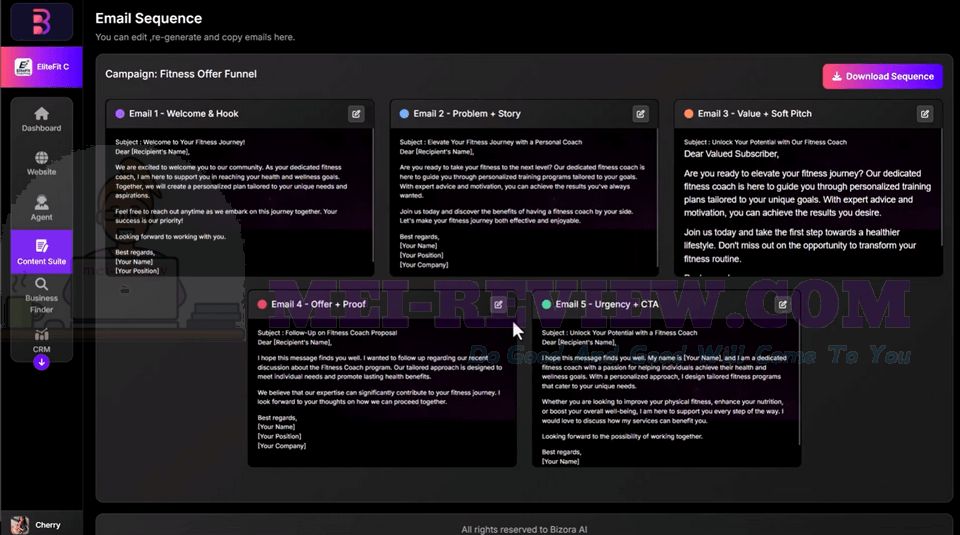
Task: Click the Email 5 - Urgency + CTA title
Action: [x=607, y=304]
